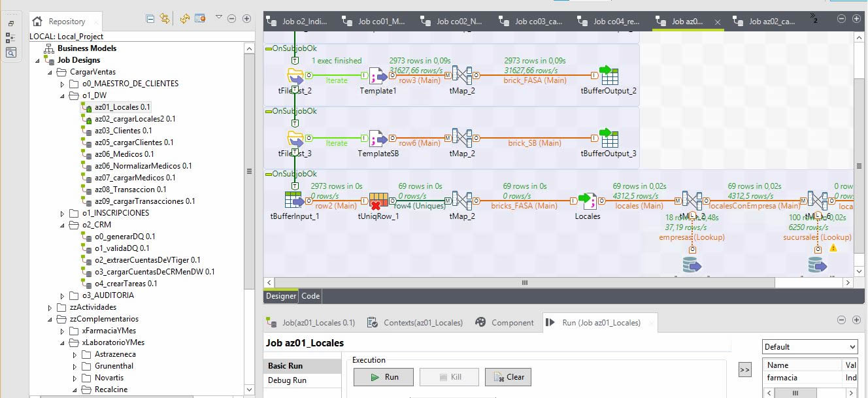
Task: Open the Code tab
Action: [310, 296]
